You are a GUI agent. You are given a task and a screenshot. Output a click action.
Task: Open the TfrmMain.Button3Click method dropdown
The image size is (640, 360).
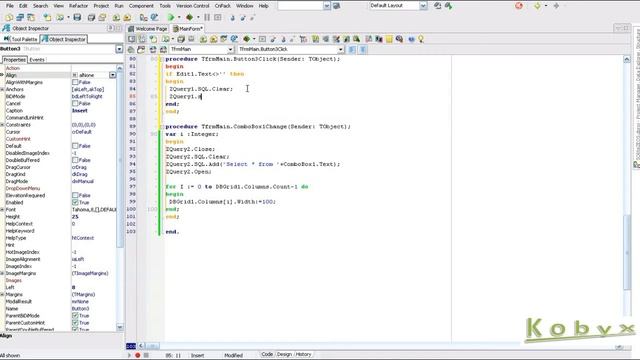pyautogui.click(x=340, y=49)
